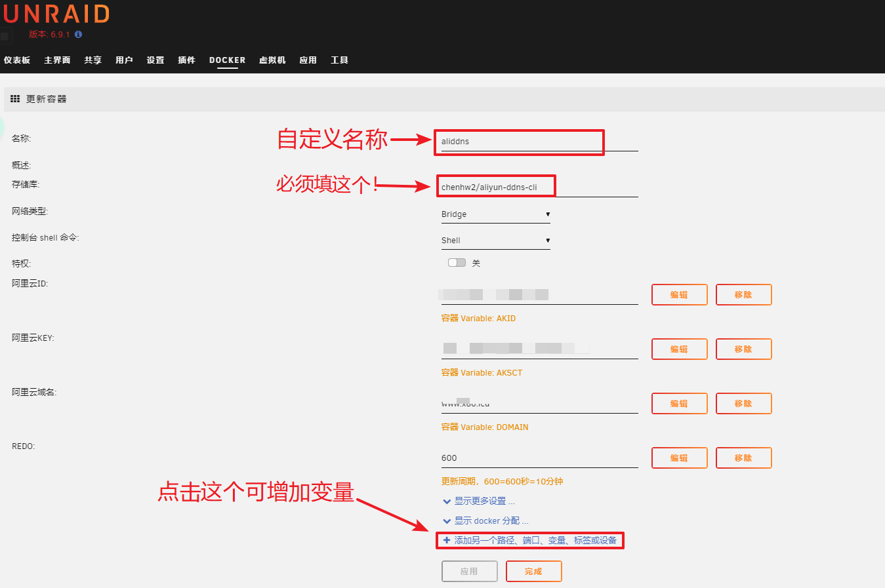Image resolution: width=885 pixels, height=588 pixels.
Task: Click the 更新周期 600秒 description text
Action: 502,481
